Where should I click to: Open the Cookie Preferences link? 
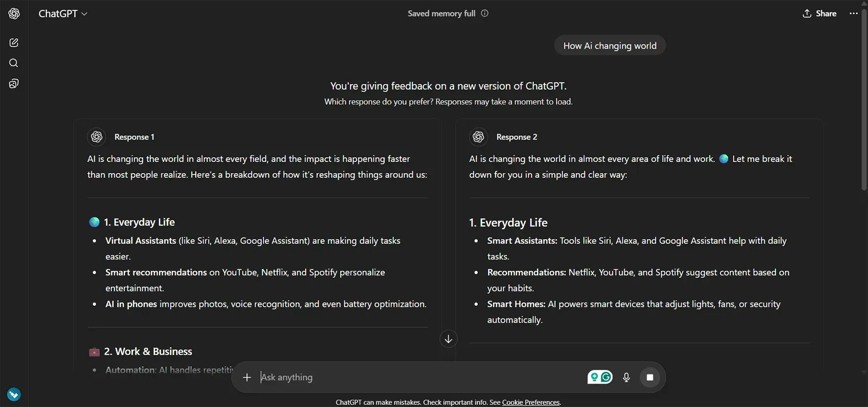coord(531,402)
